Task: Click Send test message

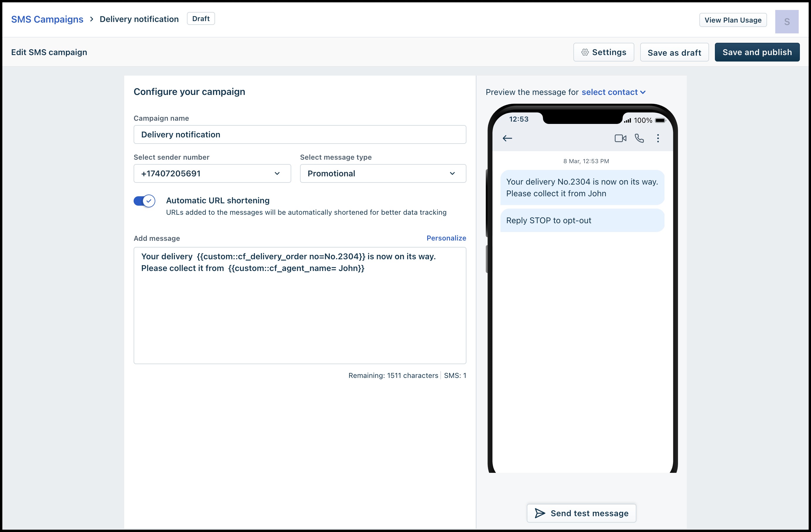Action: point(581,513)
